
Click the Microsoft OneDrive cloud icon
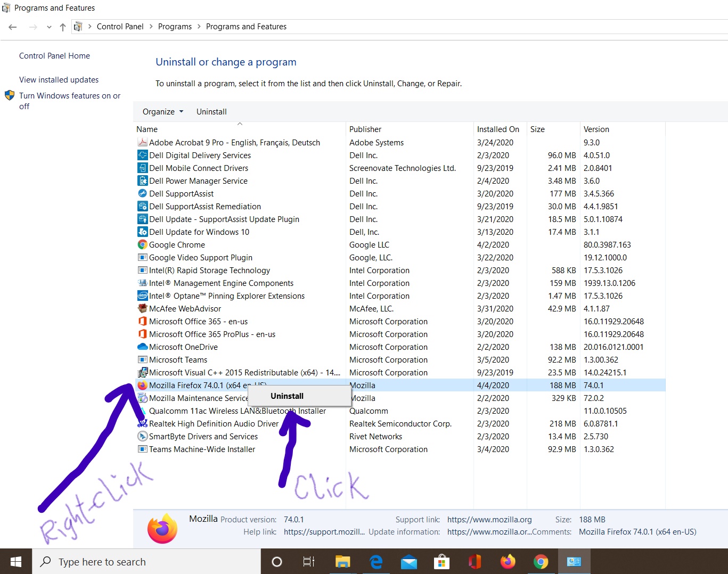(x=142, y=347)
